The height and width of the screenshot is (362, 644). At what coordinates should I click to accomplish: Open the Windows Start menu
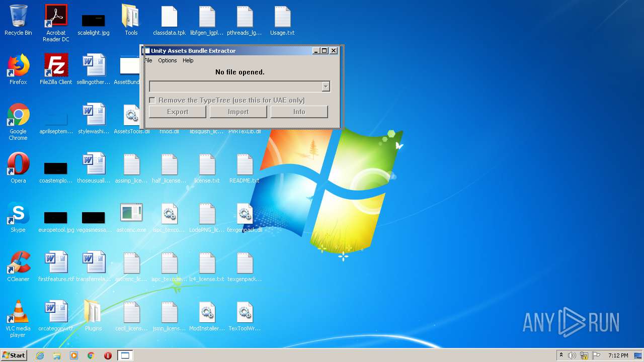pyautogui.click(x=14, y=355)
